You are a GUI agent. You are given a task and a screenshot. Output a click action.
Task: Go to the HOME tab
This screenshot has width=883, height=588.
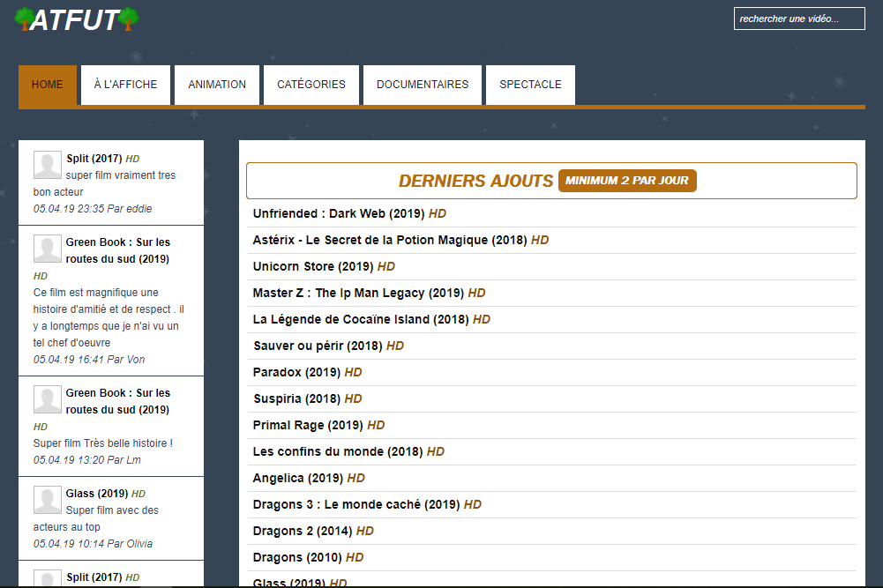48,85
